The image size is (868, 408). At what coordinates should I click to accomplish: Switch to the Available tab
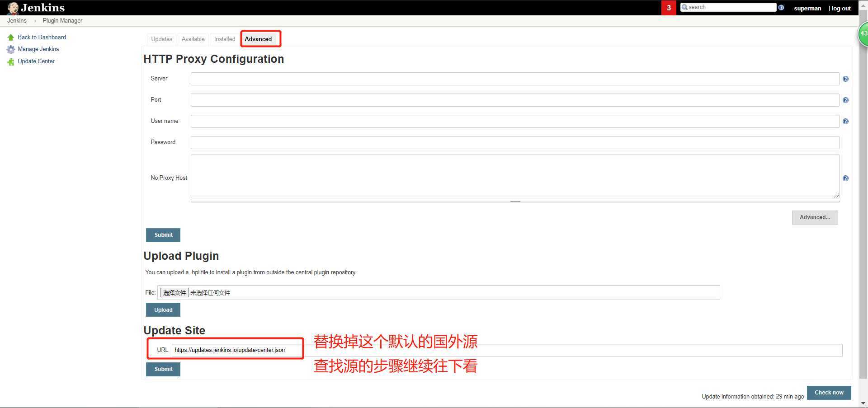(x=193, y=39)
